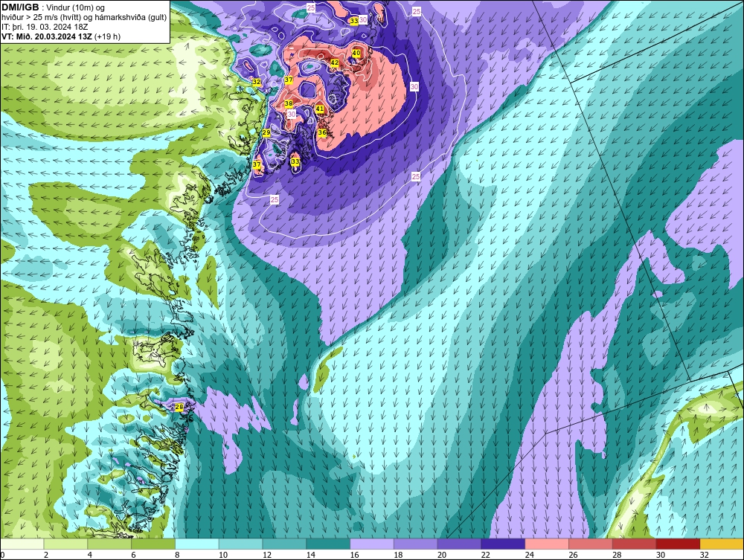Select the legend scale number 0
This screenshot has height=560, width=744.
point(3,555)
